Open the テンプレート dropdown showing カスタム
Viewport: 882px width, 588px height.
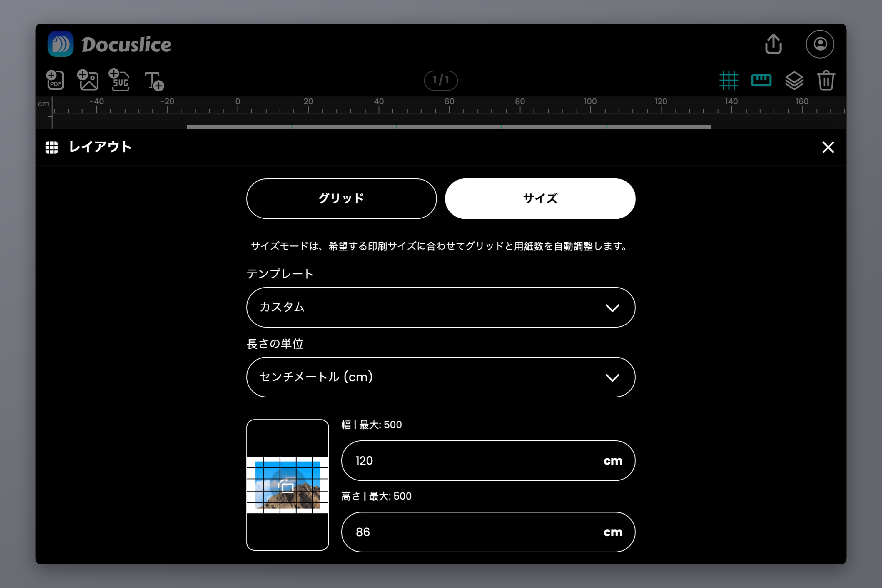click(x=441, y=307)
